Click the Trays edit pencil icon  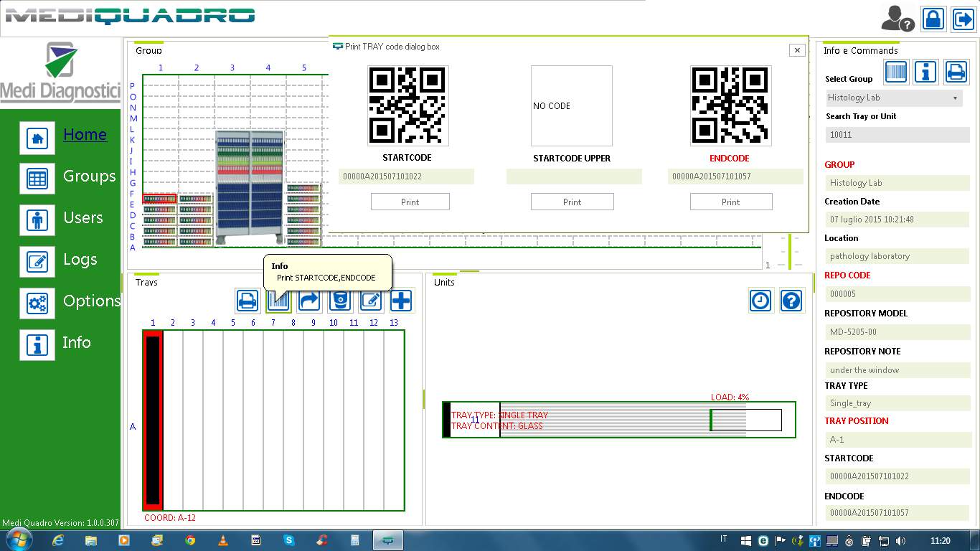[x=370, y=301]
